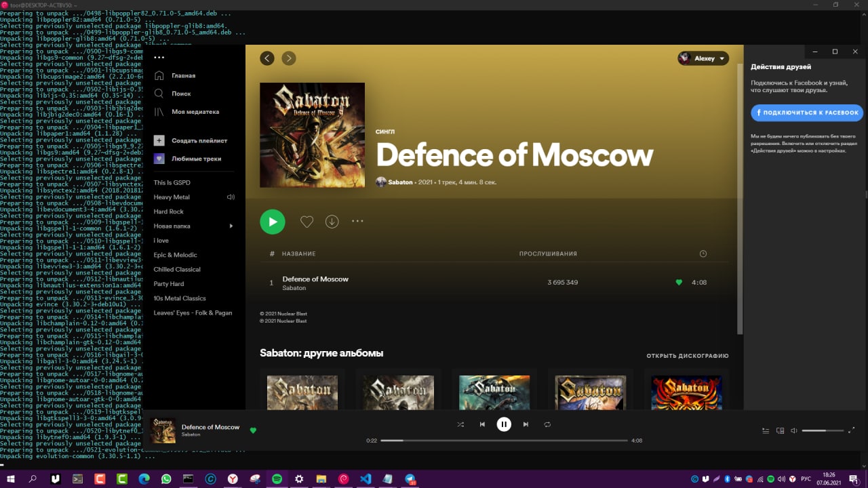Open Моя медиатека library
The height and width of the screenshot is (488, 868).
(186, 112)
